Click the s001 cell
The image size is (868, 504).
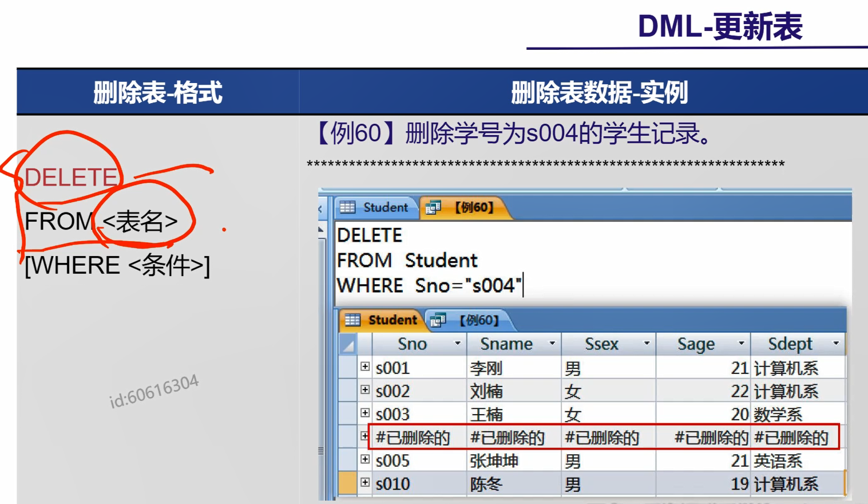pos(419,368)
